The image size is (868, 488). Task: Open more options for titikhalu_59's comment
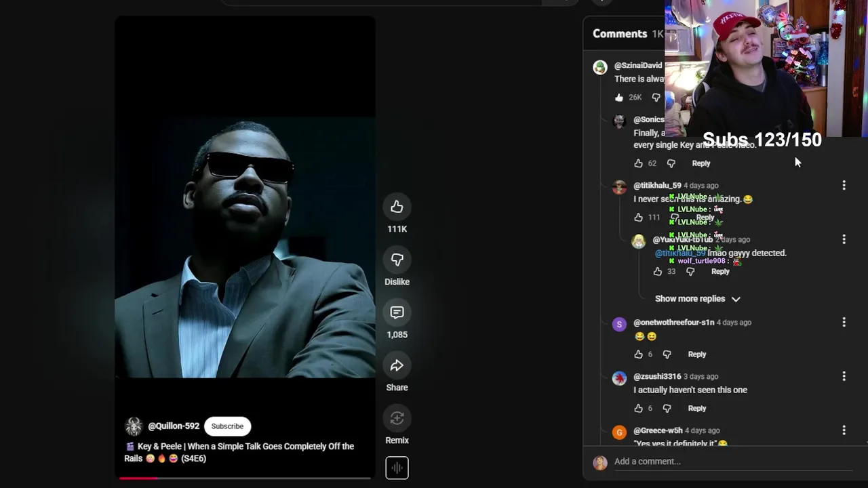pyautogui.click(x=844, y=185)
